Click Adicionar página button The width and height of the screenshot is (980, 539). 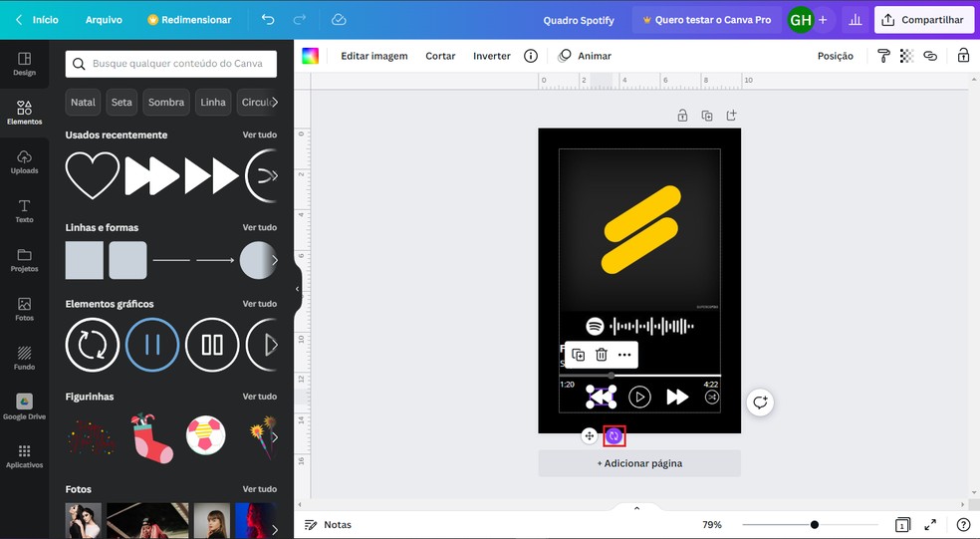coord(639,463)
